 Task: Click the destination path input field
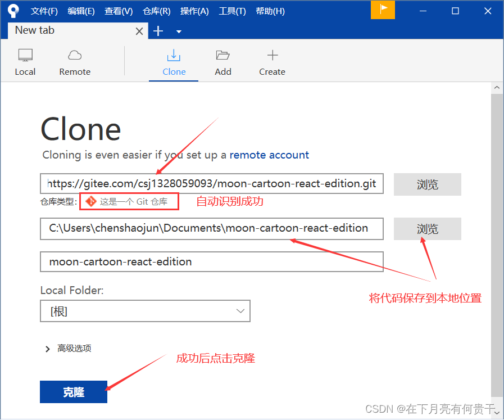(211, 229)
